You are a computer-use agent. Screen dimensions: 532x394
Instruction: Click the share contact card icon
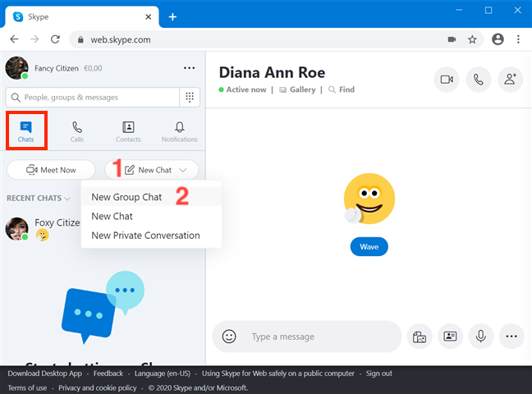[450, 337]
